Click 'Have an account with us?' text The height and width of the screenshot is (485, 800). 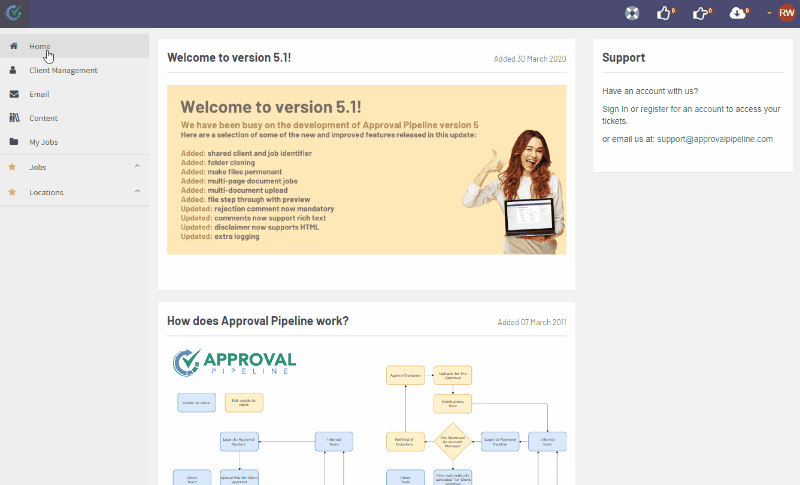tap(650, 91)
